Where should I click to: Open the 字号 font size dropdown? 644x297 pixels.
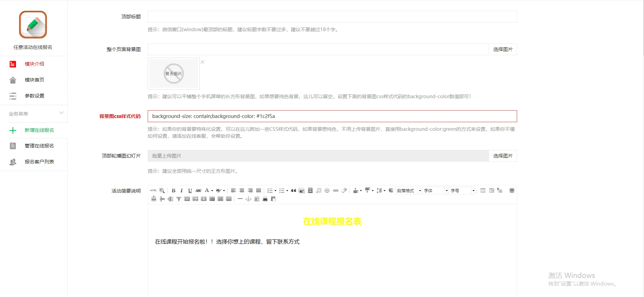click(x=462, y=190)
